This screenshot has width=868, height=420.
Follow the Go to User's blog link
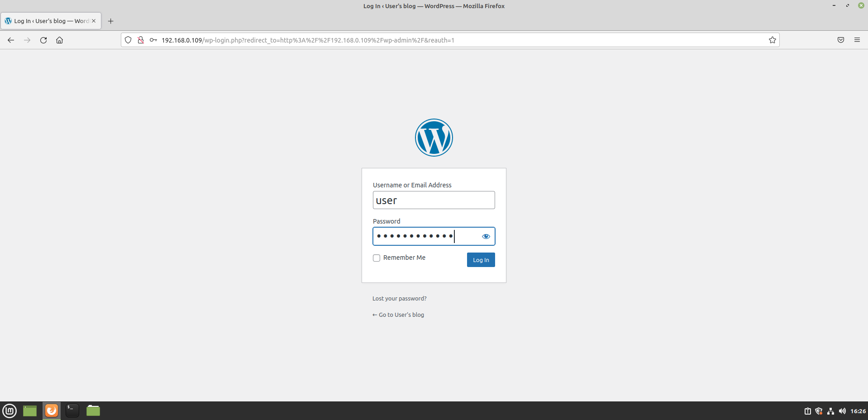click(x=398, y=315)
